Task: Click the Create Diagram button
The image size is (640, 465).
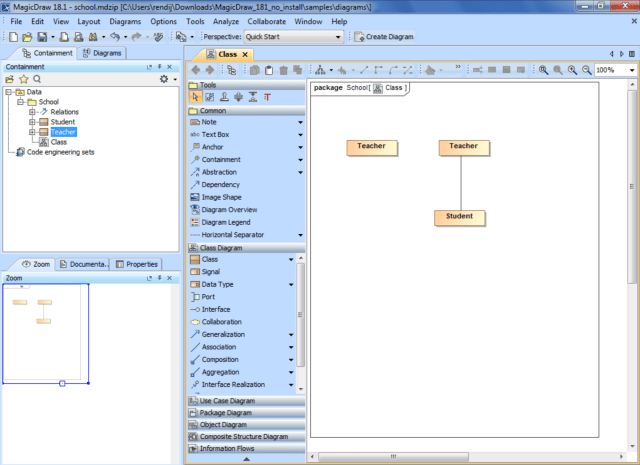Action: 384,37
